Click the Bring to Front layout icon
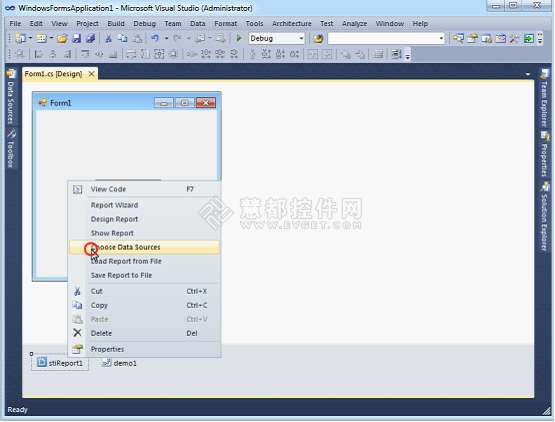 click(x=345, y=54)
